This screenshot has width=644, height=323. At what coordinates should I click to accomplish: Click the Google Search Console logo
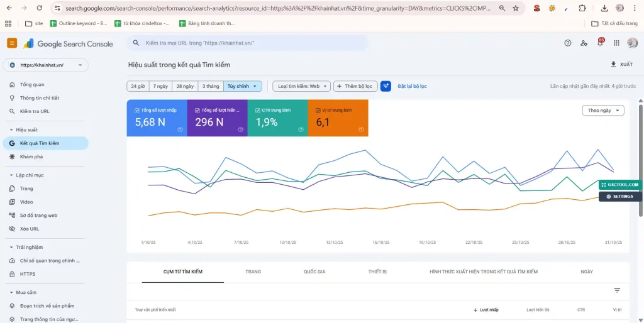[68, 43]
